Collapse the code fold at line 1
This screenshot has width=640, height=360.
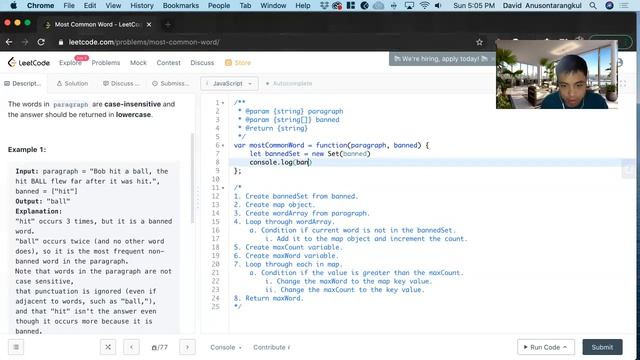point(223,103)
